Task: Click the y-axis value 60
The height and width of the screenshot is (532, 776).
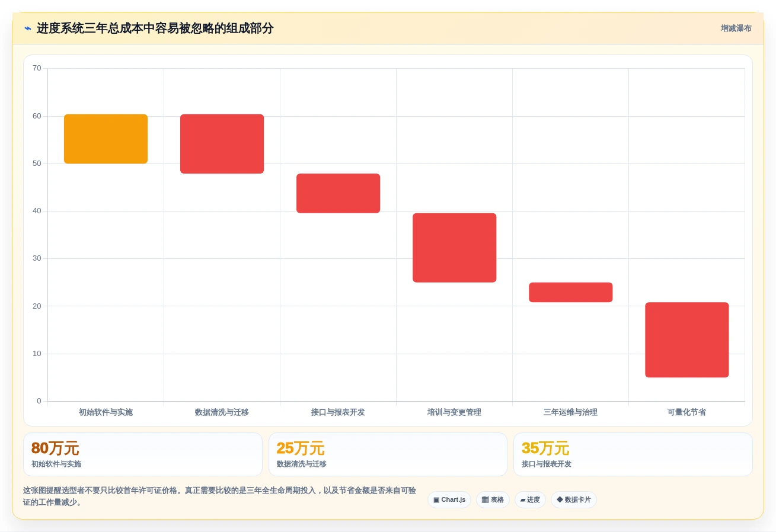Action: [37, 116]
